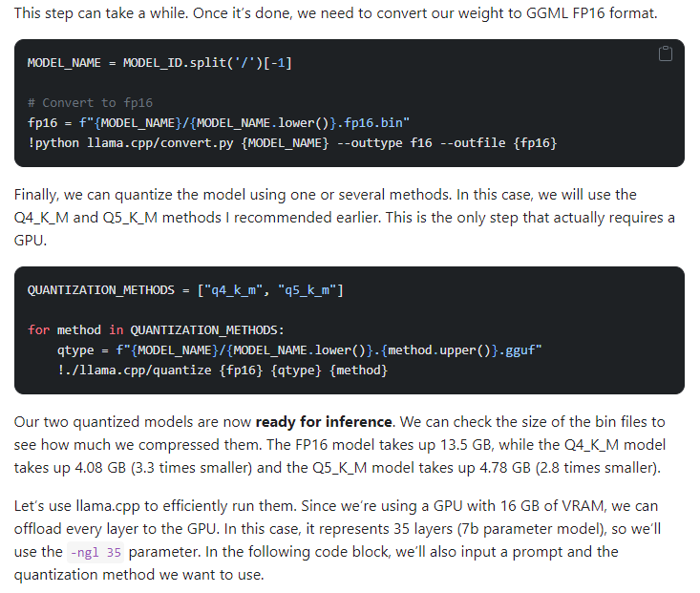The height and width of the screenshot is (593, 700).
Task: Click the bold "ready for inference" text
Action: tap(324, 421)
